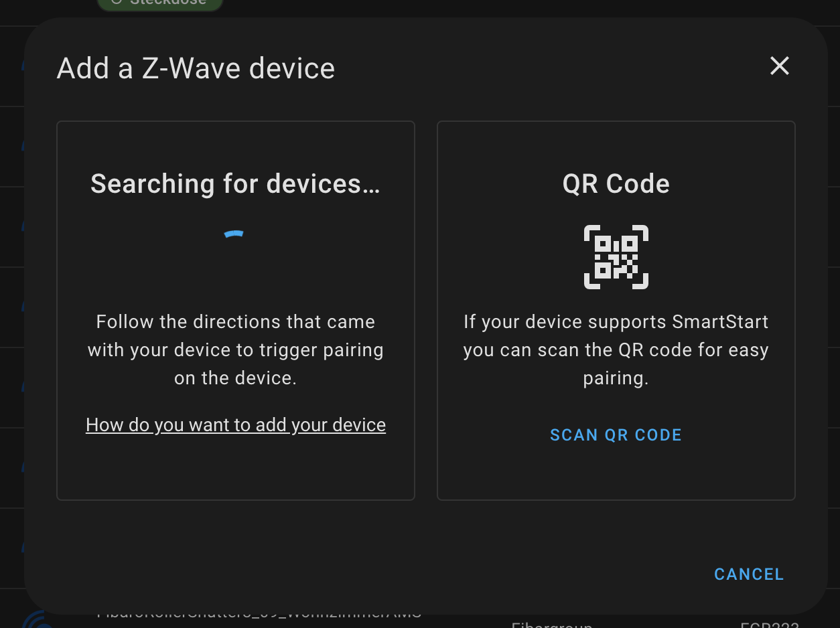This screenshot has width=840, height=628.
Task: Select the green Steckdose chip
Action: 160,4
